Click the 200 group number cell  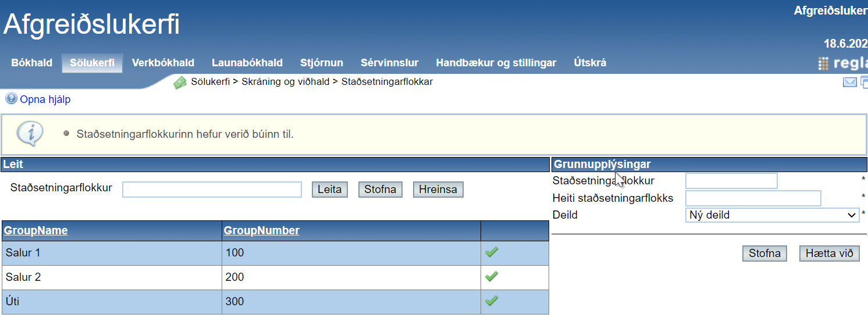(351, 277)
